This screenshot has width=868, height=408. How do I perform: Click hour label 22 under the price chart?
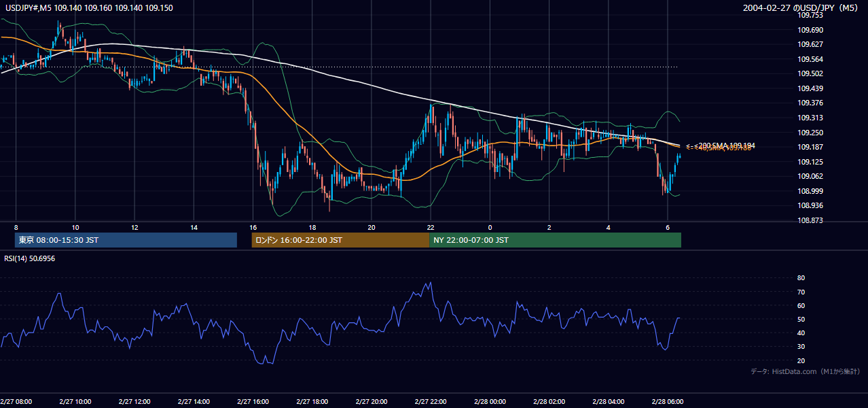pyautogui.click(x=431, y=226)
